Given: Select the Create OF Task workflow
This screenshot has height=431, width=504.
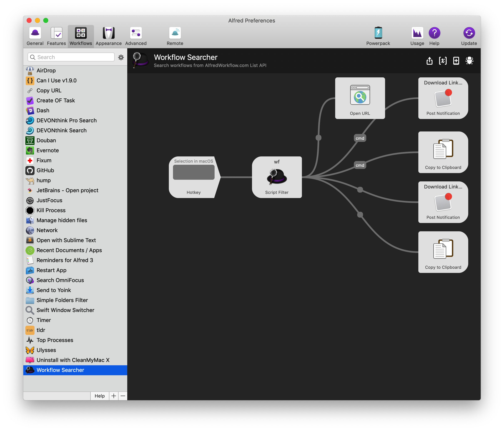Looking at the screenshot, I should tap(75, 100).
